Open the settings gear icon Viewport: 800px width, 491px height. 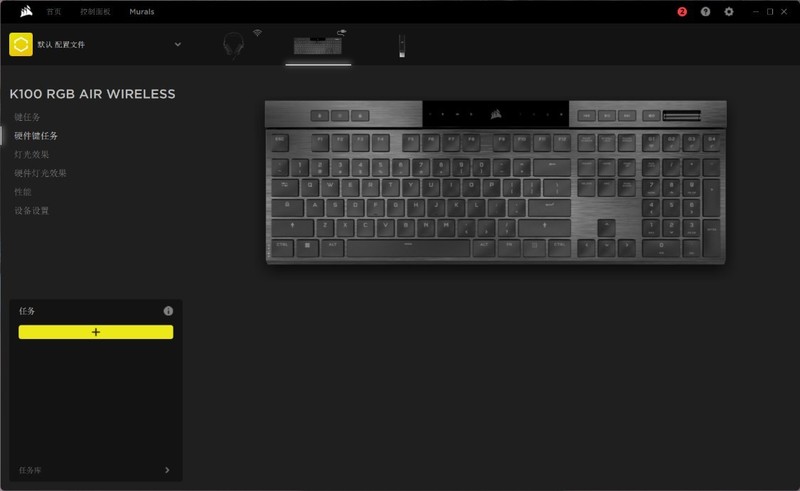click(729, 11)
